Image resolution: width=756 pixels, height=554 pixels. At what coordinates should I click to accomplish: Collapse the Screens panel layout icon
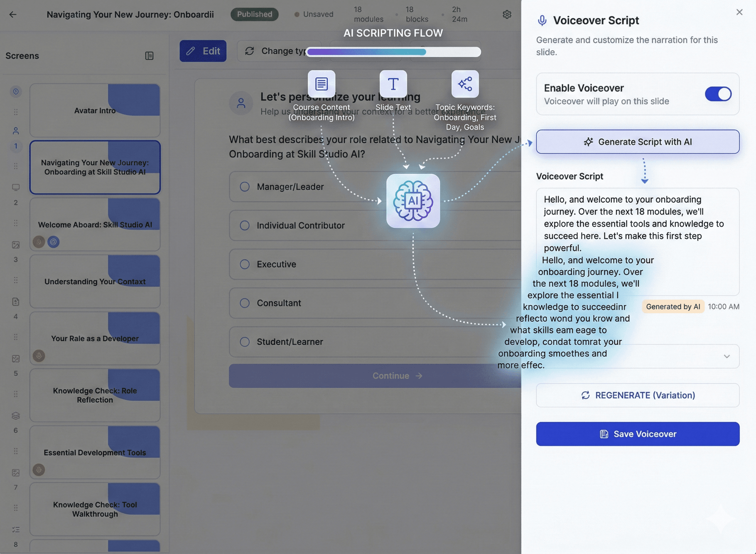pos(149,56)
